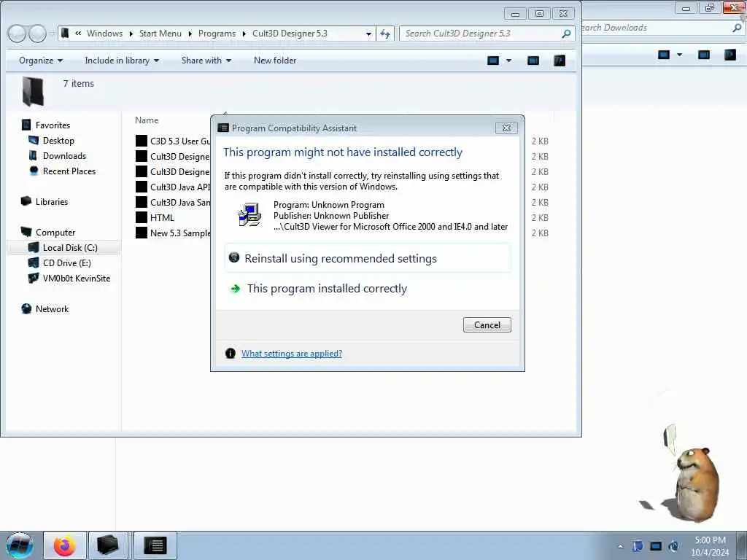Click the Help icon in the Explorer toolbar
Screen dimensions: 747x560
pos(560,61)
